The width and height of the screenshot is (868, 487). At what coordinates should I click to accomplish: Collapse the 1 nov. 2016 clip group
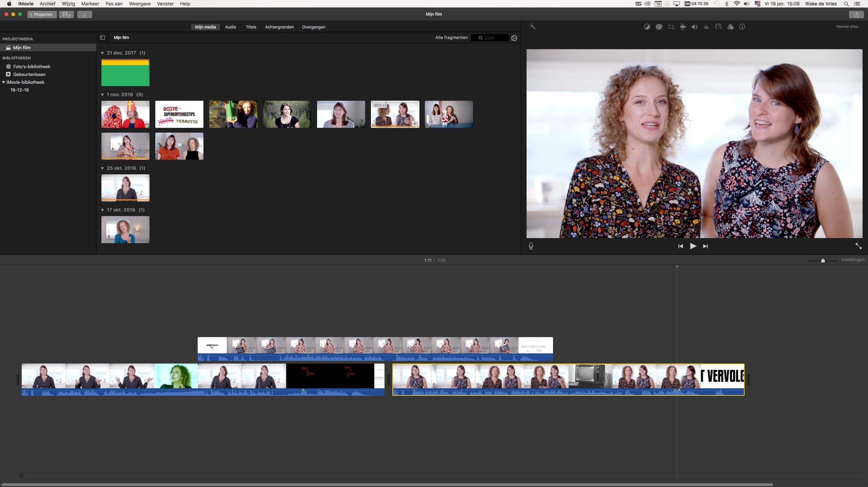103,95
